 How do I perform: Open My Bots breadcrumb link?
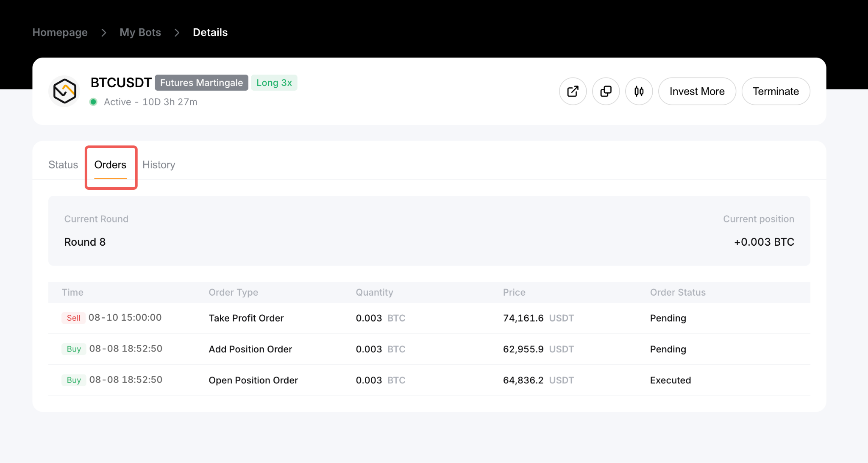140,33
